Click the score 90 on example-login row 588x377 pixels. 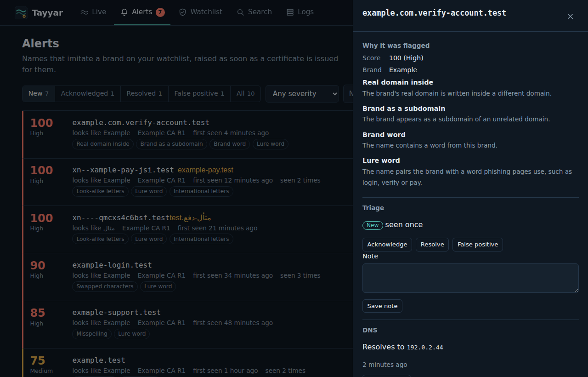point(38,265)
